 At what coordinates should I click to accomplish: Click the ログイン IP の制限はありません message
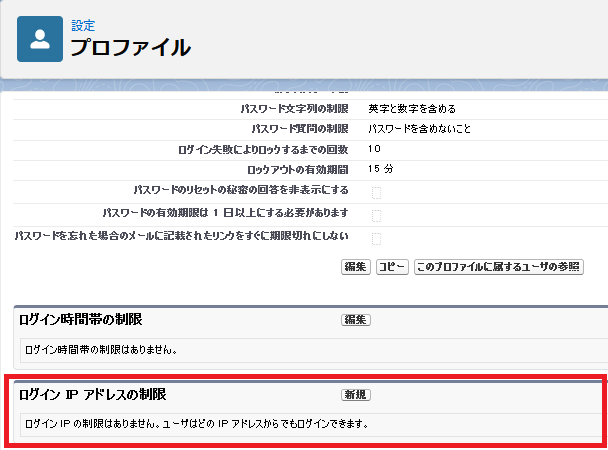tap(195, 423)
